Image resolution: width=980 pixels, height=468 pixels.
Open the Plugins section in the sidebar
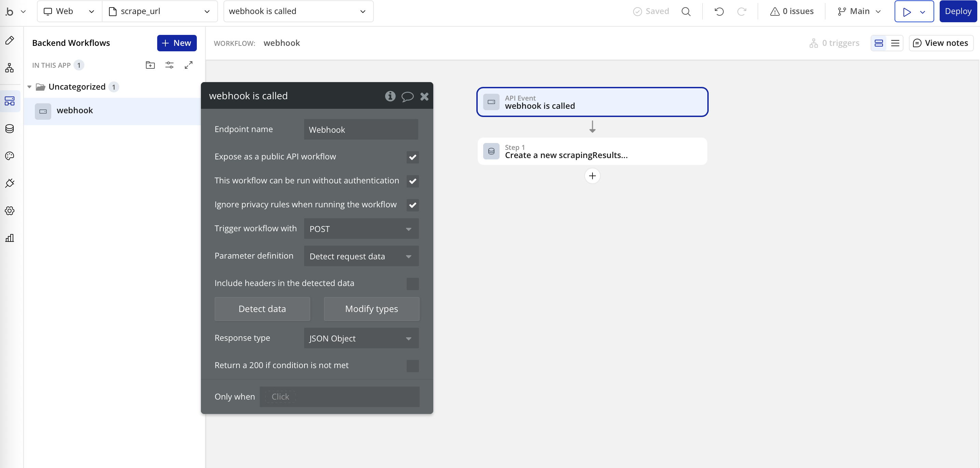10,183
